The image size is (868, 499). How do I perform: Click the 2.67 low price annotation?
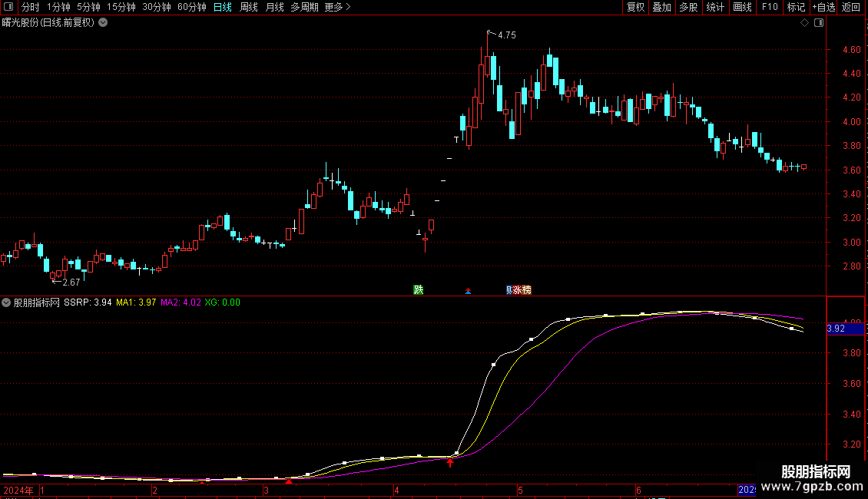[x=71, y=283]
